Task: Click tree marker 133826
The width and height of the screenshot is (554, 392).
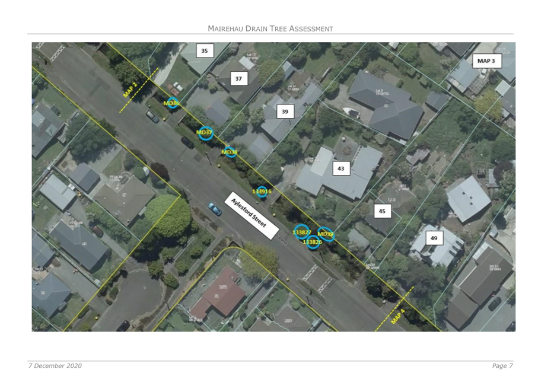Action: pos(313,243)
